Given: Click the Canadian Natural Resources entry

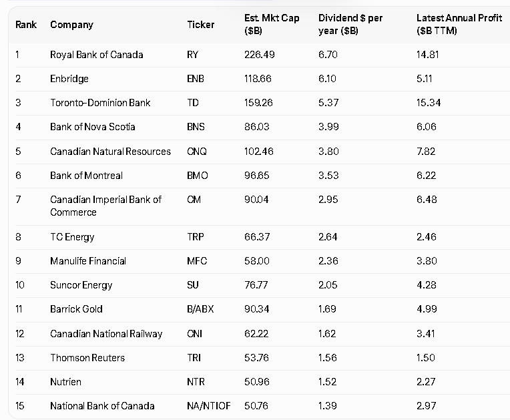Looking at the screenshot, I should click(110, 152).
